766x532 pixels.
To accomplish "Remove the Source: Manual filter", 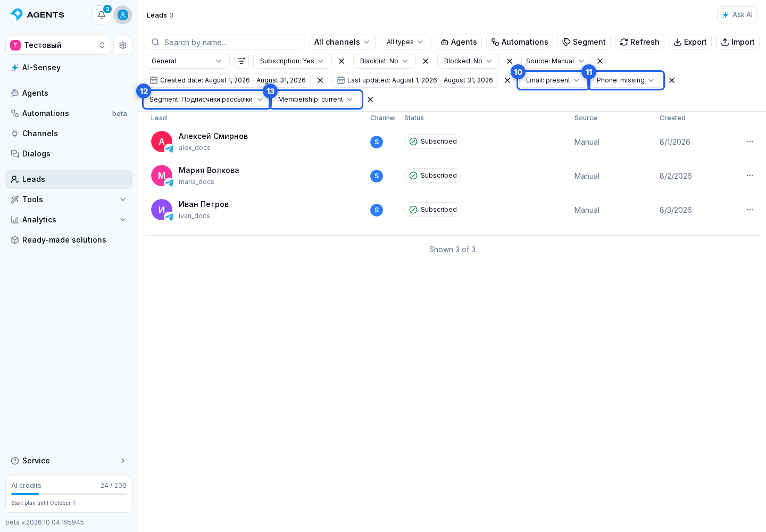I will coord(600,61).
